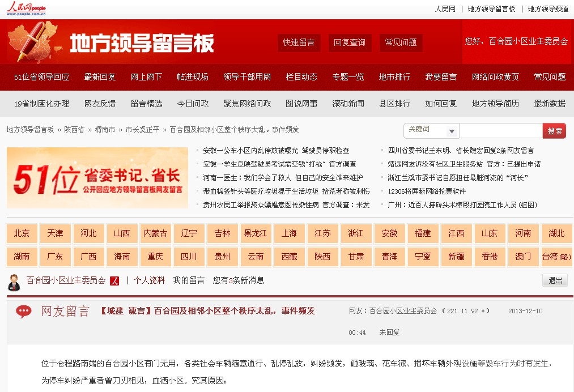The width and height of the screenshot is (574, 392).
Task: Select the 黑龙江 province button
Action: click(256, 233)
